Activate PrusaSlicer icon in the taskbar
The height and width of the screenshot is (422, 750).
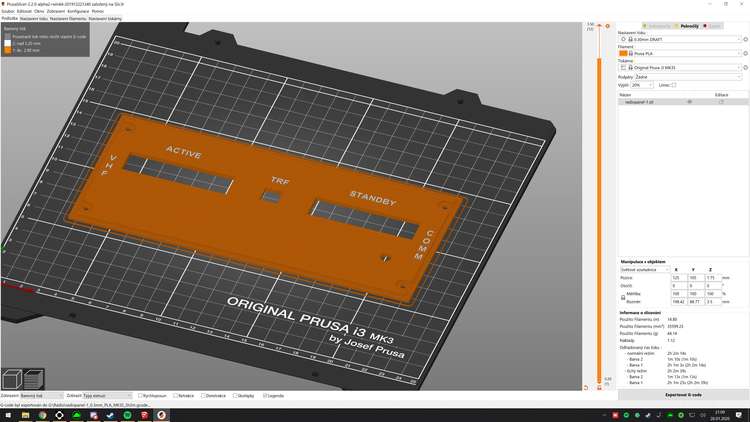point(162,415)
